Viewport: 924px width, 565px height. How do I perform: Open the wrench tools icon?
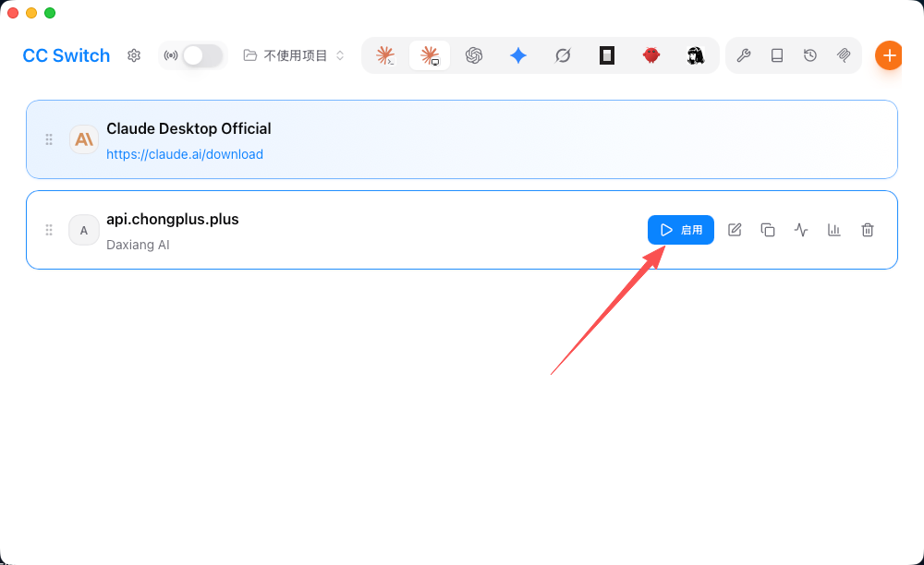coord(744,55)
